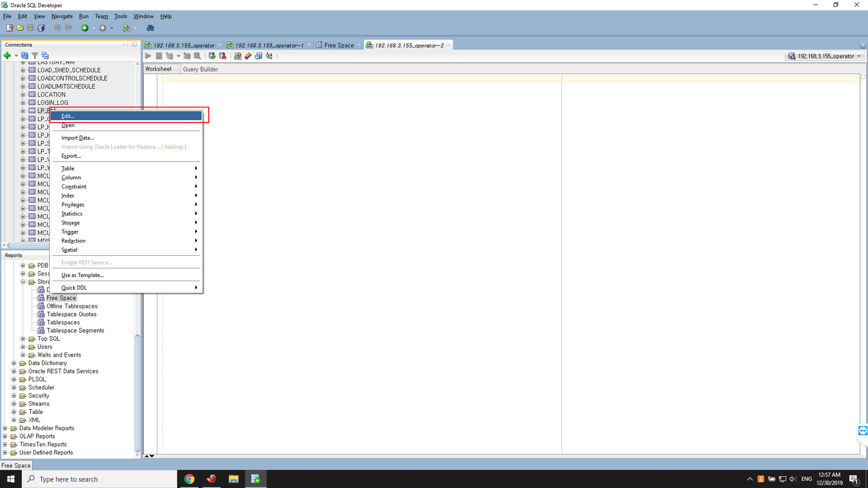Click the Refresh connections icon
The height and width of the screenshot is (488, 868).
(25, 55)
